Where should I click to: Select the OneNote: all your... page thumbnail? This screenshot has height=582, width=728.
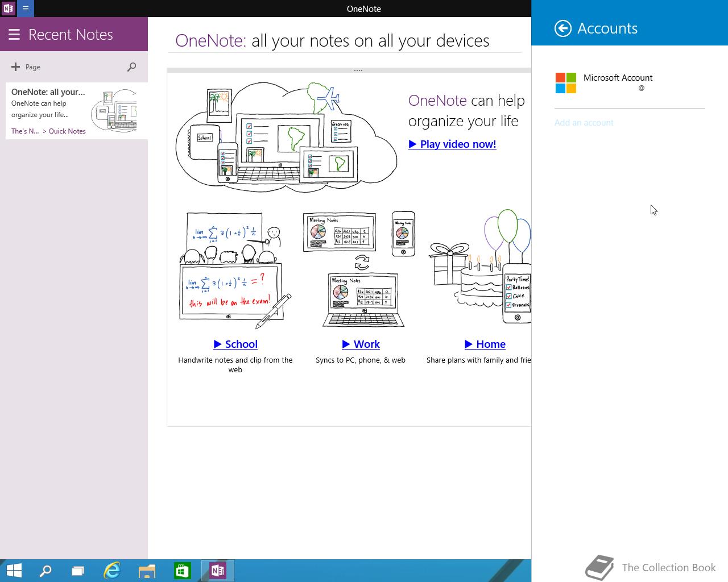[114, 110]
